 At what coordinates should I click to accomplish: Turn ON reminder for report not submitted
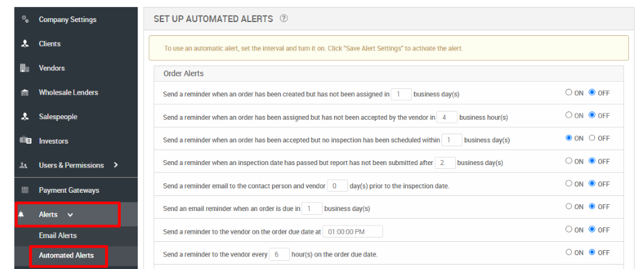569,161
